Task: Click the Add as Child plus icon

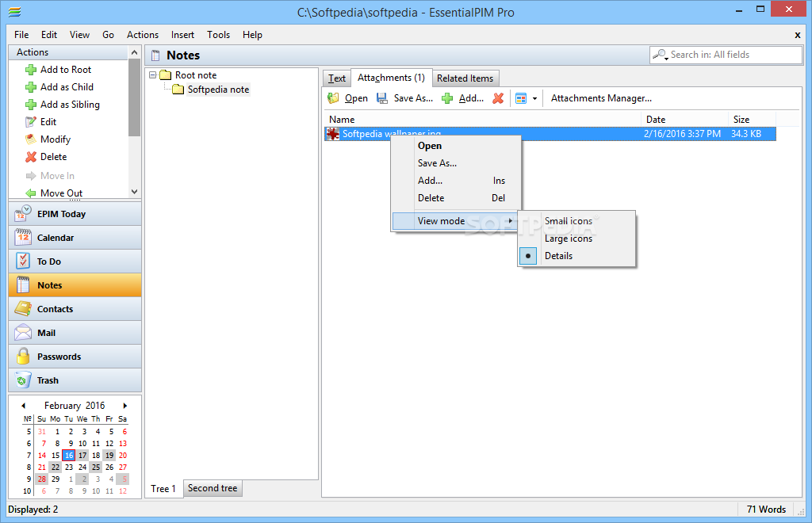Action: (x=31, y=87)
